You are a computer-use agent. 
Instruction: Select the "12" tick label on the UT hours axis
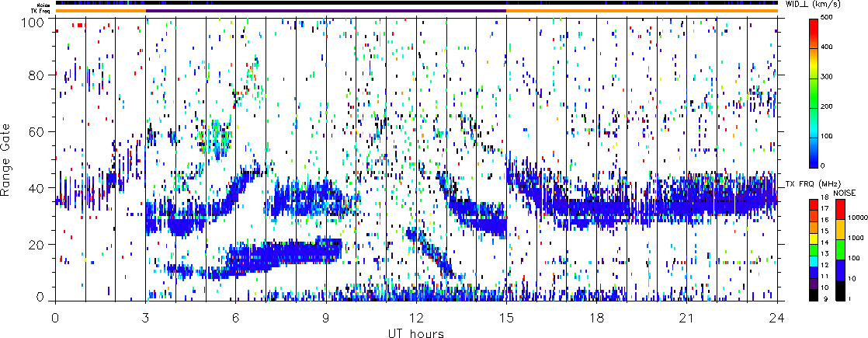416,316
